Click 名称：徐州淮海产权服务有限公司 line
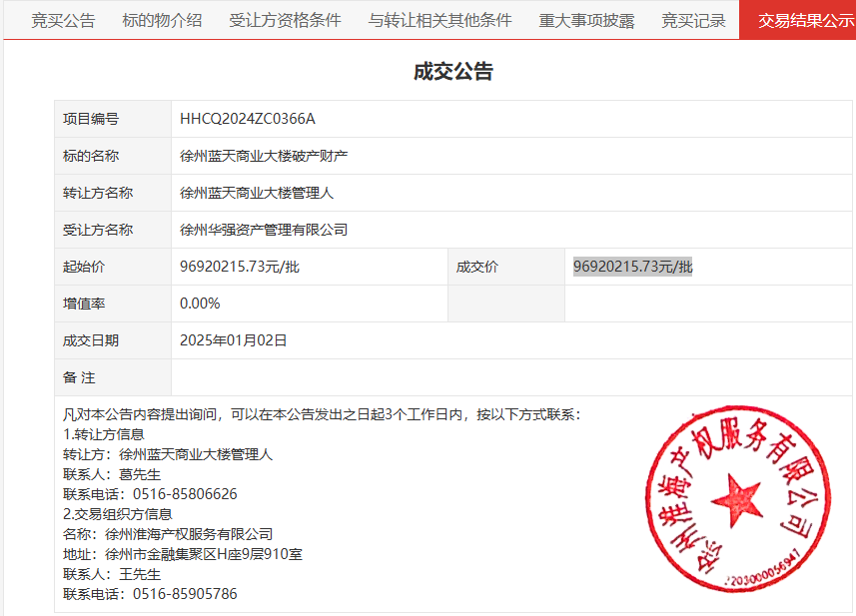The image size is (856, 616). (x=168, y=534)
